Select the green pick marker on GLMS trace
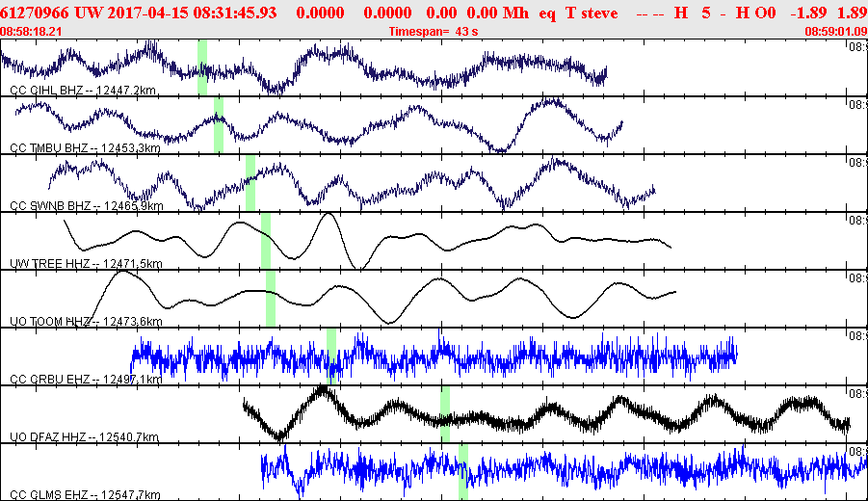The width and height of the screenshot is (868, 501). click(x=463, y=472)
